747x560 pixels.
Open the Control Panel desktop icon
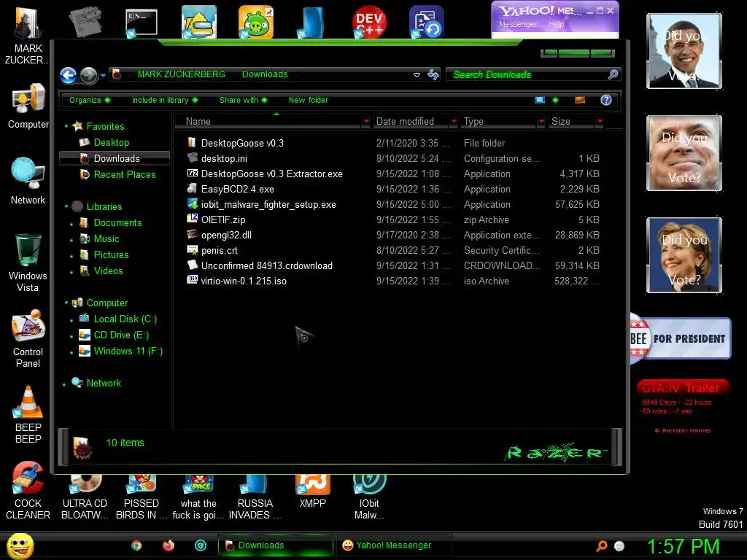(x=28, y=338)
